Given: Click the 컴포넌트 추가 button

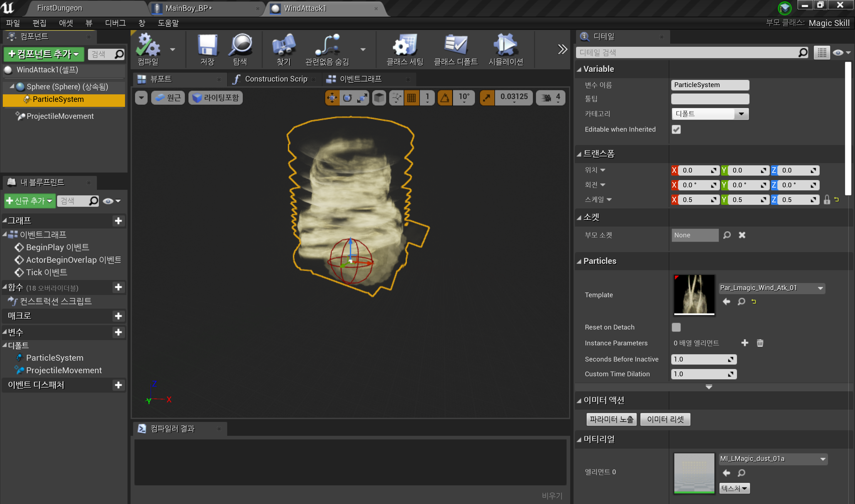Looking at the screenshot, I should click(x=43, y=54).
